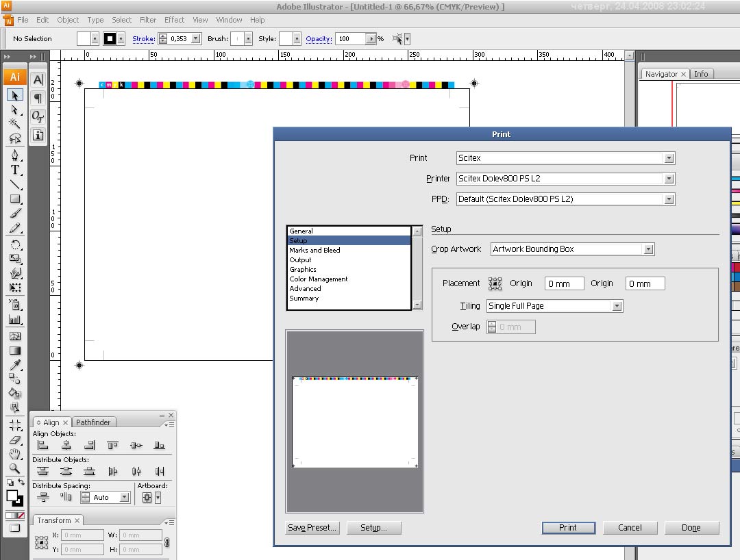Pick the Magic Wand tool
Image resolution: width=740 pixels, height=560 pixels.
click(x=15, y=123)
